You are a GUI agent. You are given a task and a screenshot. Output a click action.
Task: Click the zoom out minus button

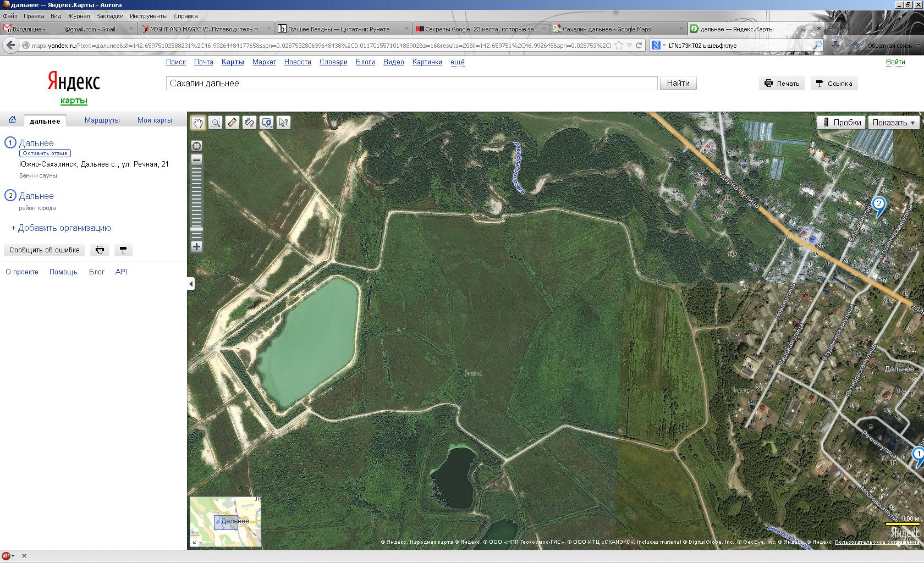[x=196, y=159]
